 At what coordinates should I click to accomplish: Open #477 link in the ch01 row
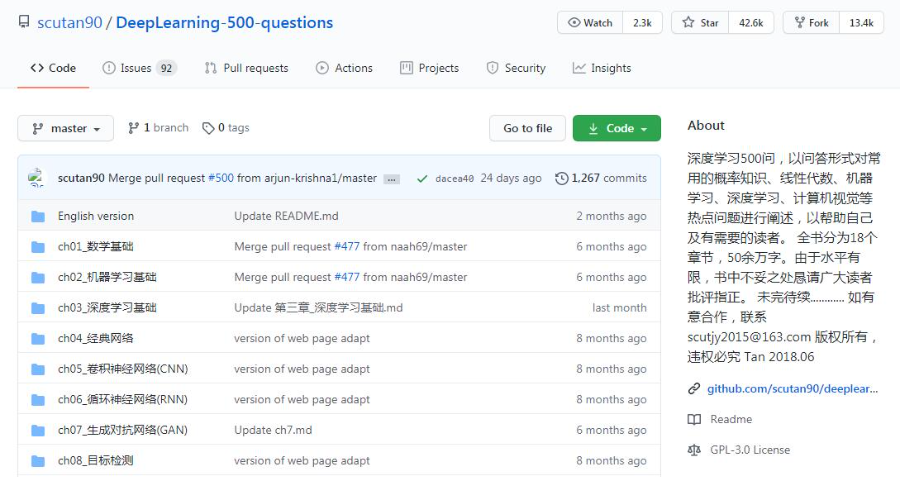coord(347,246)
